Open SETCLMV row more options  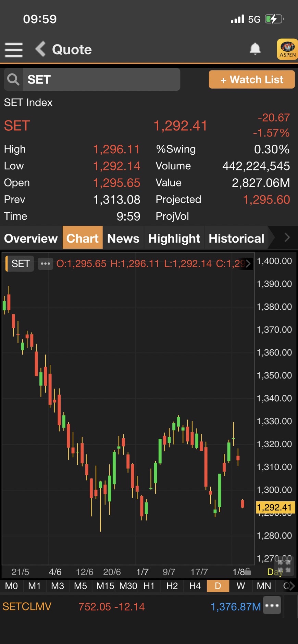[x=272, y=605]
